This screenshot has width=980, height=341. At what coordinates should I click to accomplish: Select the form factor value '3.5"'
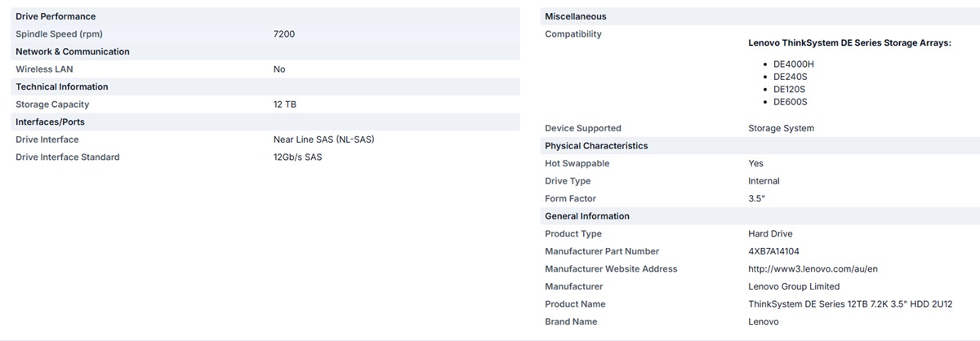[x=757, y=198]
